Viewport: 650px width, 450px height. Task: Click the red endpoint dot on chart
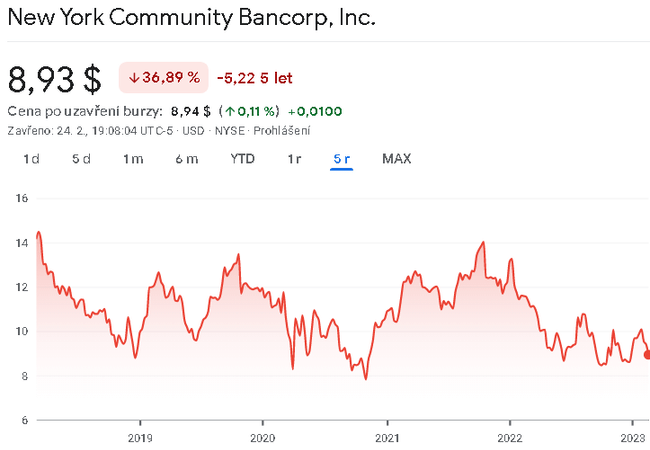[x=646, y=354]
